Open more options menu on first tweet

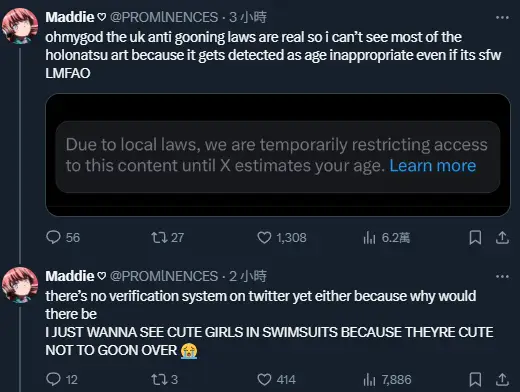(502, 17)
